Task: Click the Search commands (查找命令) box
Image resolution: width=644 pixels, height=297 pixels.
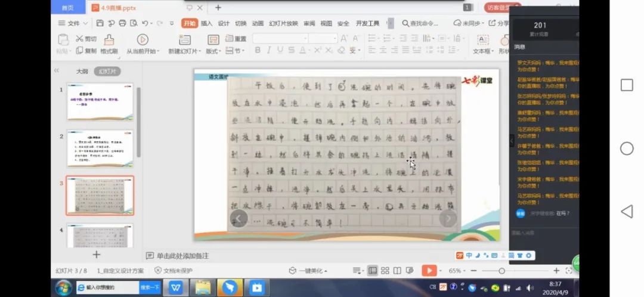Action: click(420, 23)
